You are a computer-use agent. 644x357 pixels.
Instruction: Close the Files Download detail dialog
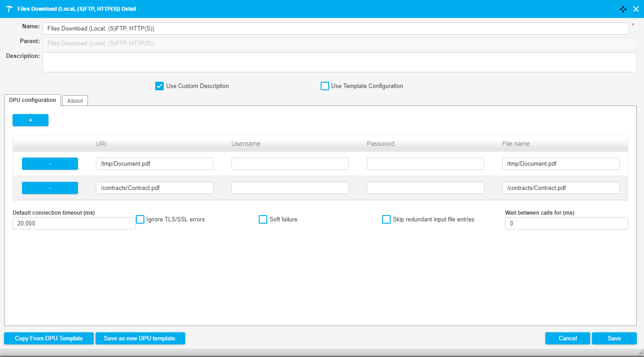point(635,9)
